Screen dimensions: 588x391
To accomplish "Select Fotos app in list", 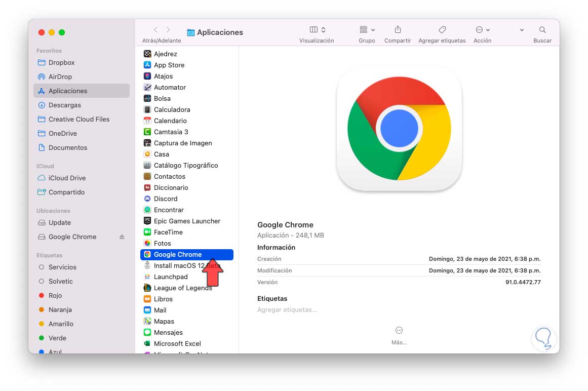I will click(x=187, y=244).
